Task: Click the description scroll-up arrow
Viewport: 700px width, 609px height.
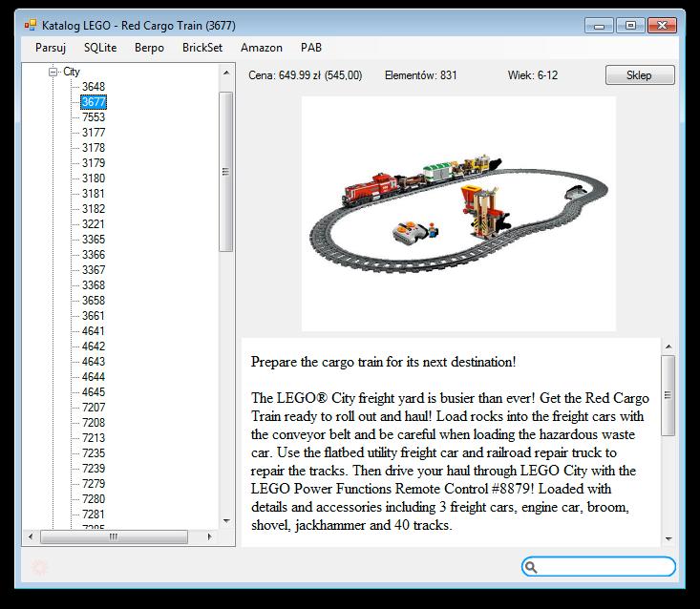Action: pos(668,346)
